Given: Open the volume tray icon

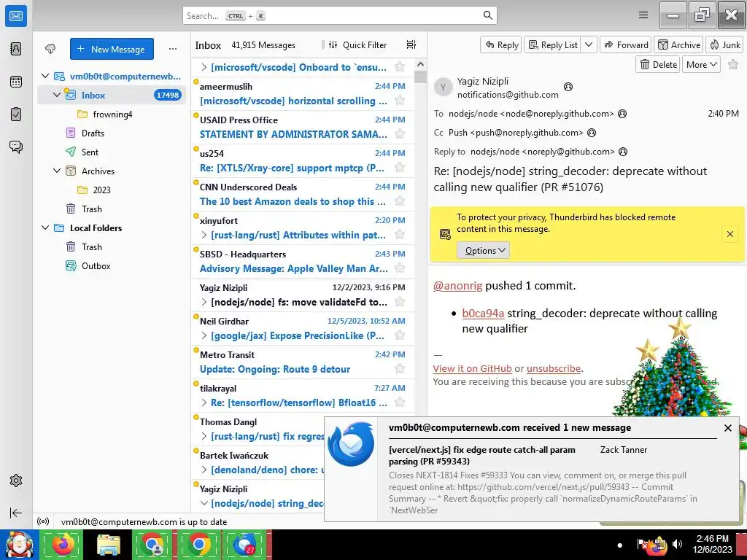Looking at the screenshot, I should [677, 544].
